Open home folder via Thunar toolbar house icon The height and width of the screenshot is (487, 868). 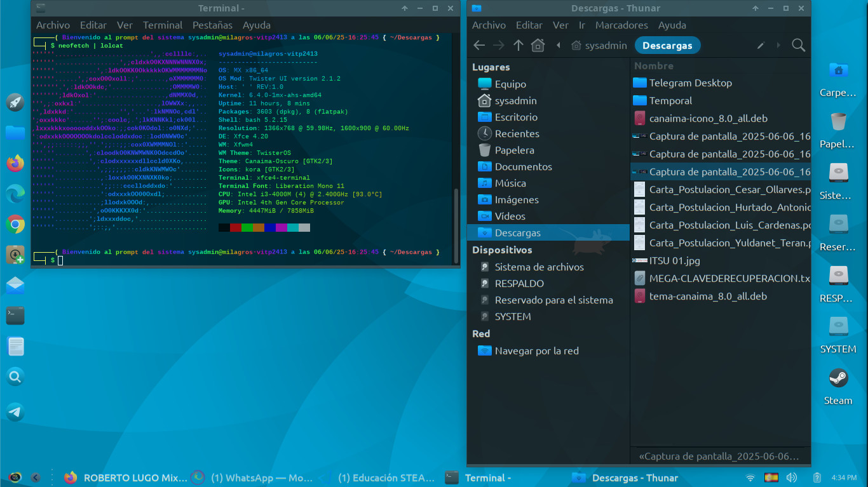538,45
